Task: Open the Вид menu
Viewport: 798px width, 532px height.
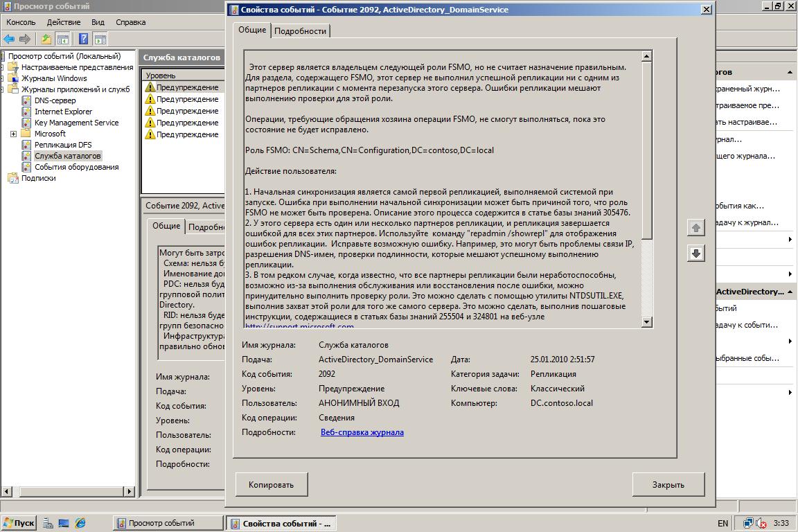Action: click(98, 22)
